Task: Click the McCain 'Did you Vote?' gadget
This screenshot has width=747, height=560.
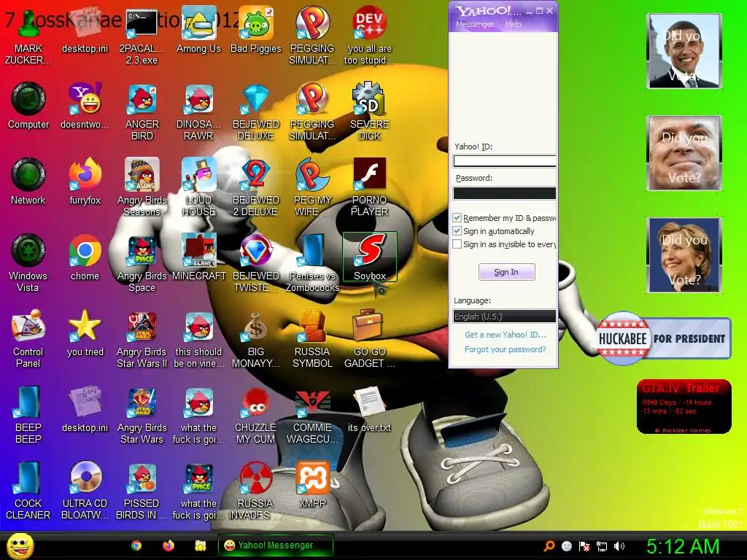Action: 684,153
